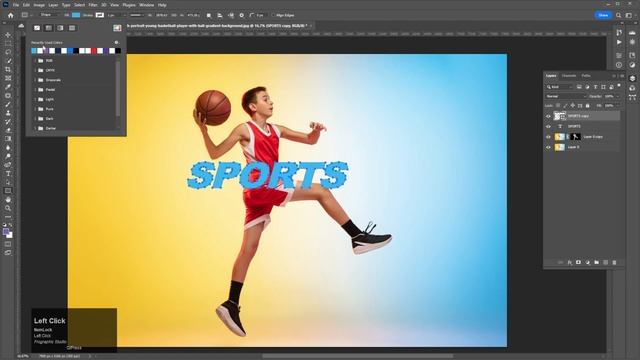Select the SPORTS copy layer thumbnail

click(559, 116)
